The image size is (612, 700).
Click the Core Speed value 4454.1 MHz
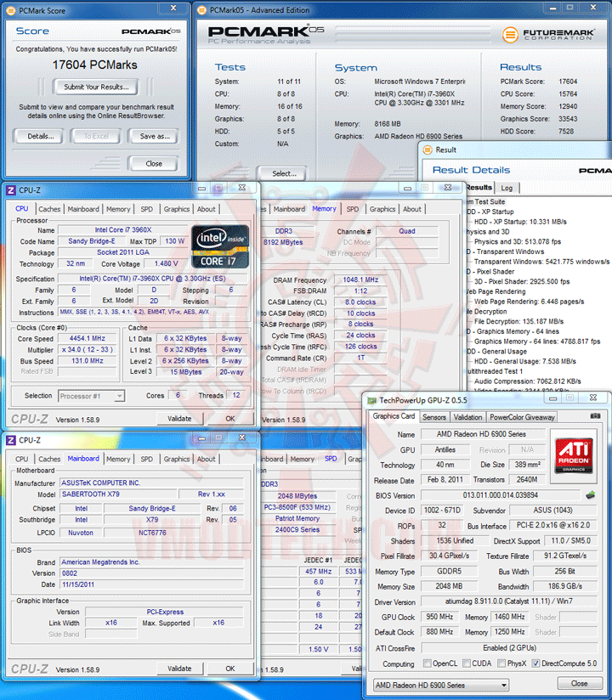pos(87,339)
